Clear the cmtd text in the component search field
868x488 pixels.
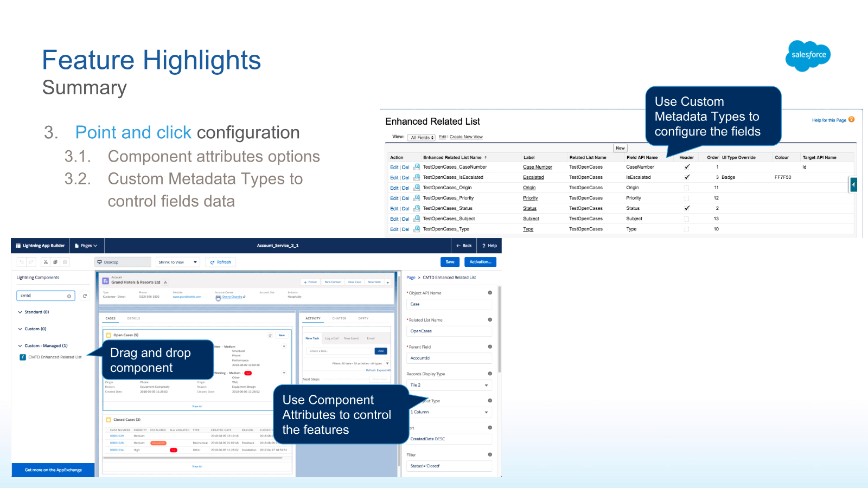69,296
